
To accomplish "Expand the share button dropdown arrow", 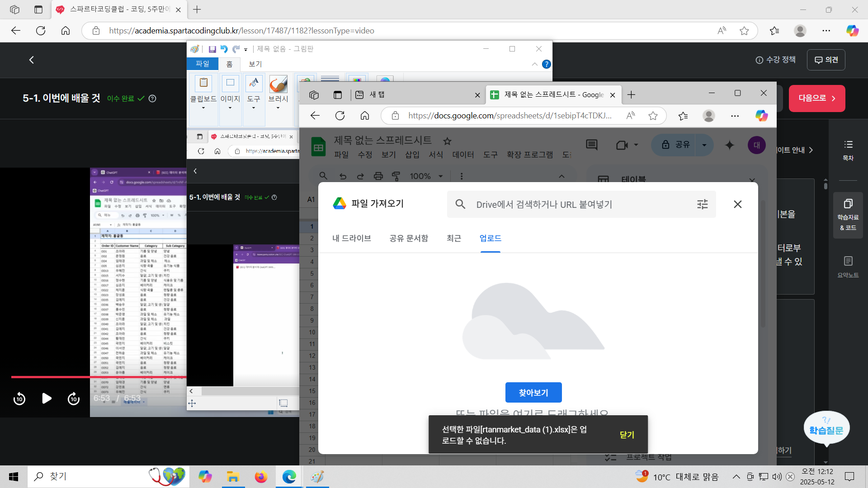I will (x=704, y=145).
